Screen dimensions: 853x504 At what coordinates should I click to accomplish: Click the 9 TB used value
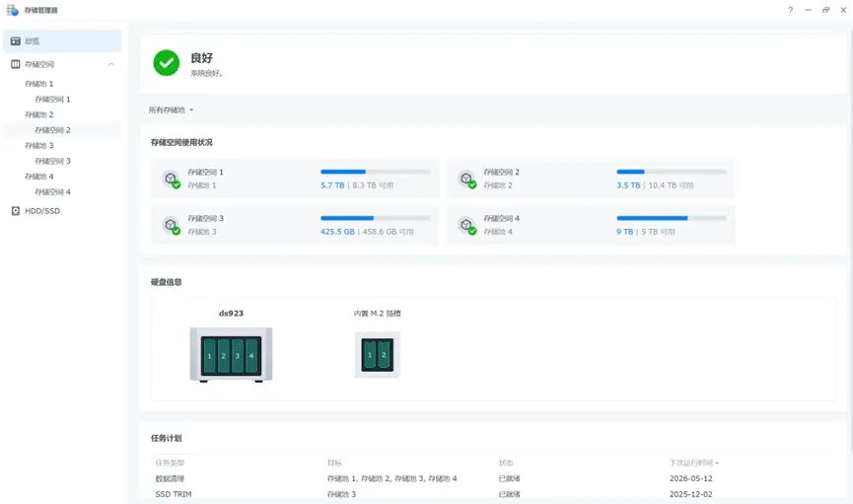tap(624, 232)
